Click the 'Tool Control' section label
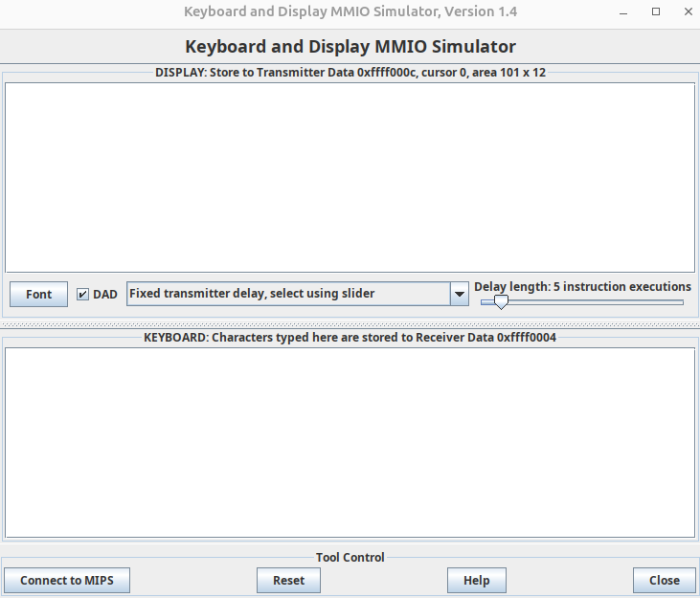Image resolution: width=700 pixels, height=598 pixels. point(350,558)
